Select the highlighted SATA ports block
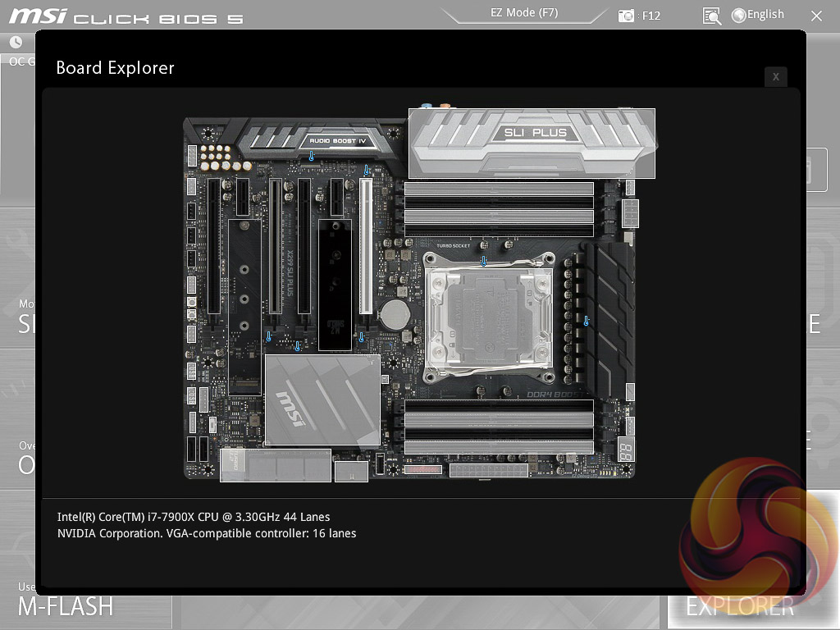 (276, 465)
